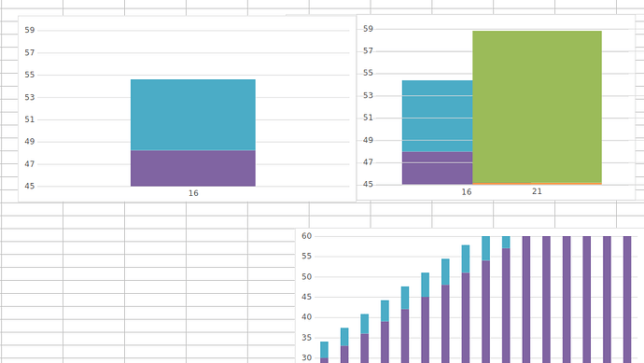Screen dimensions: 644x363
Task: Select the last purple bar in the bottom chart
Action: click(627, 300)
